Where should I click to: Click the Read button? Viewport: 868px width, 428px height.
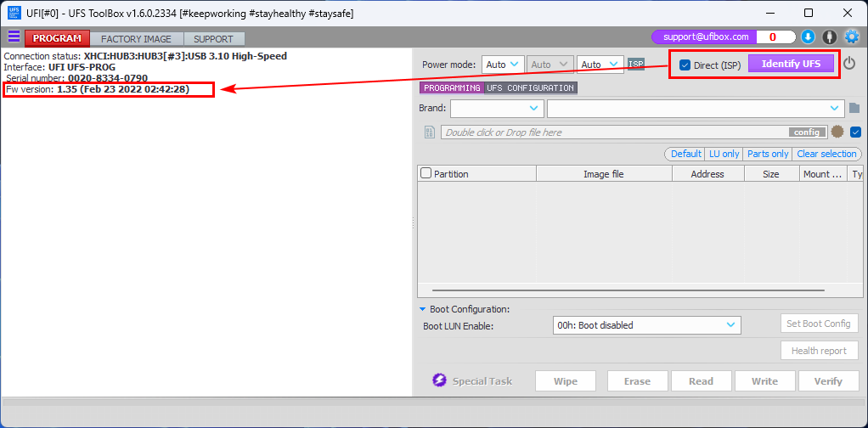click(x=701, y=381)
